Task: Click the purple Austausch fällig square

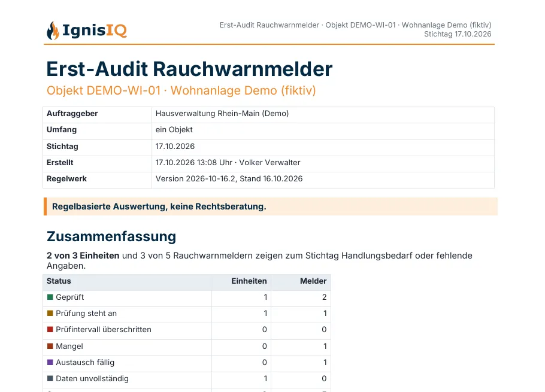Action: pyautogui.click(x=50, y=362)
